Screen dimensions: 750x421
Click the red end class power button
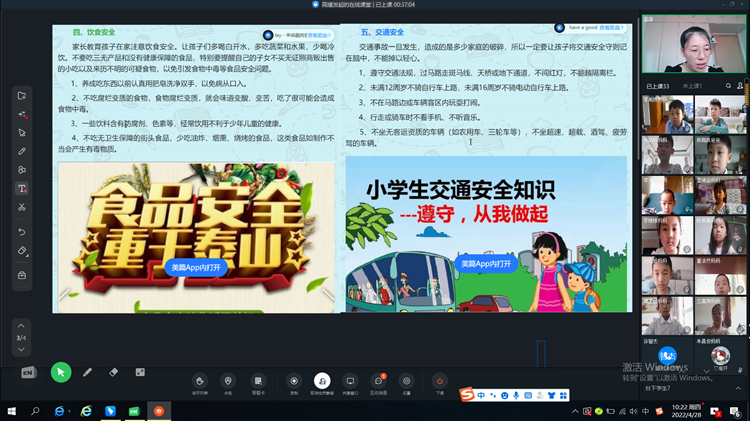(439, 381)
